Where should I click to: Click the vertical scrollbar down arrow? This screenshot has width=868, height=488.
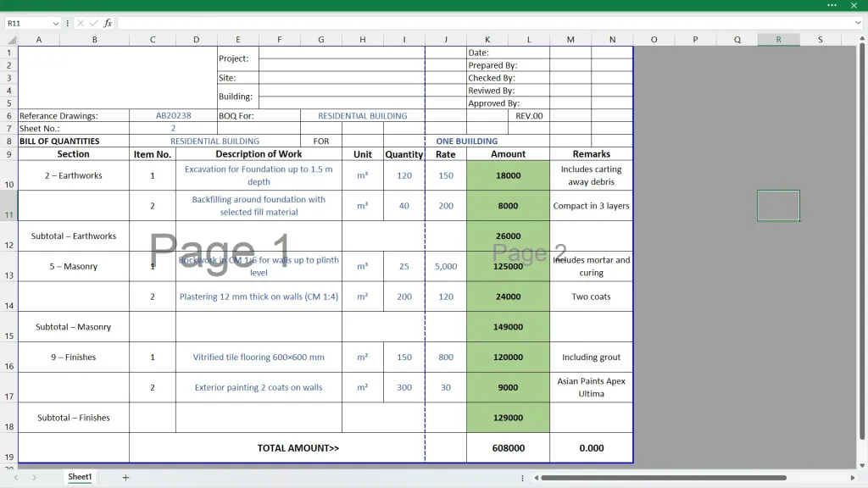(x=862, y=465)
